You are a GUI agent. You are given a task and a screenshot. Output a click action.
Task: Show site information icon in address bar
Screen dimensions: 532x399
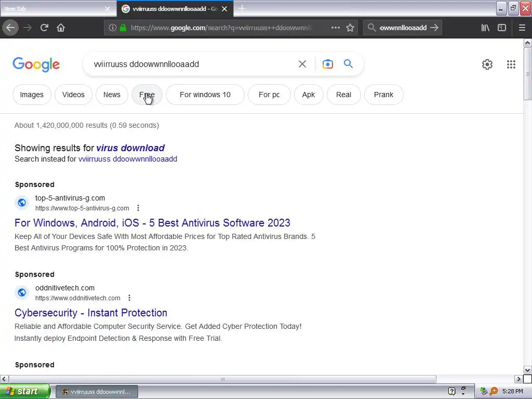point(113,28)
